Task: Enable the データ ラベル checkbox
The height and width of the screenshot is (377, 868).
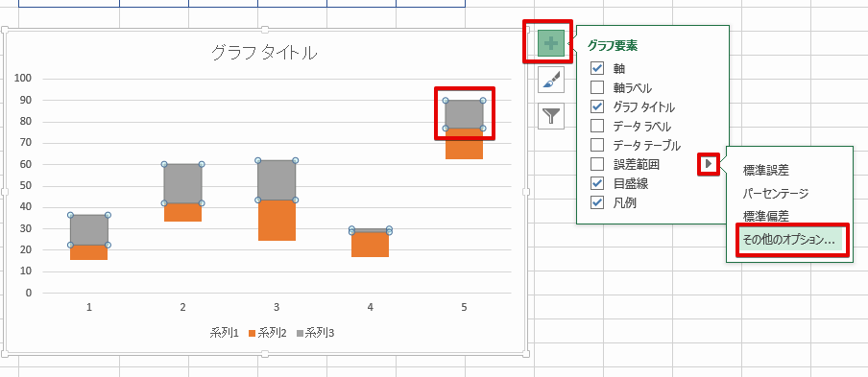Action: click(597, 126)
